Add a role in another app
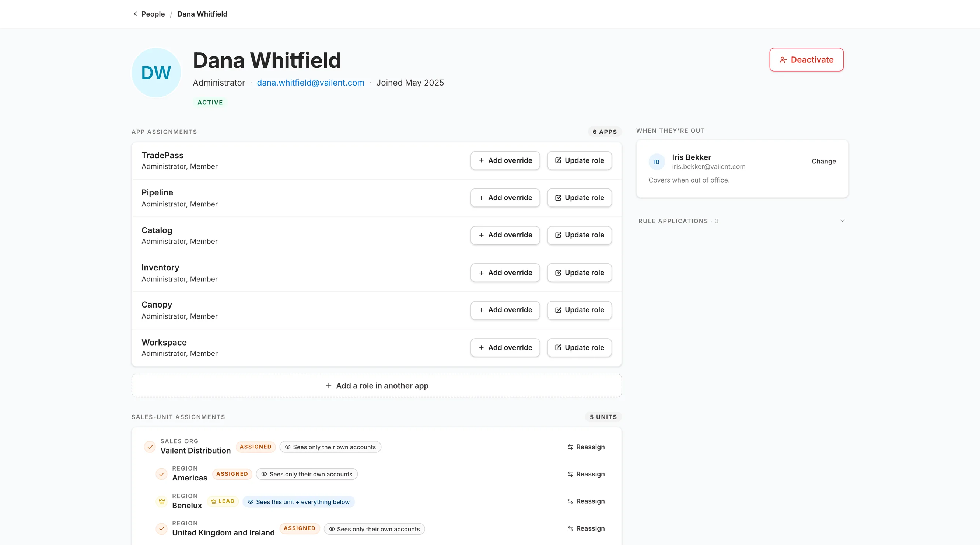Screen dimensions: 980x545 [x=377, y=385]
